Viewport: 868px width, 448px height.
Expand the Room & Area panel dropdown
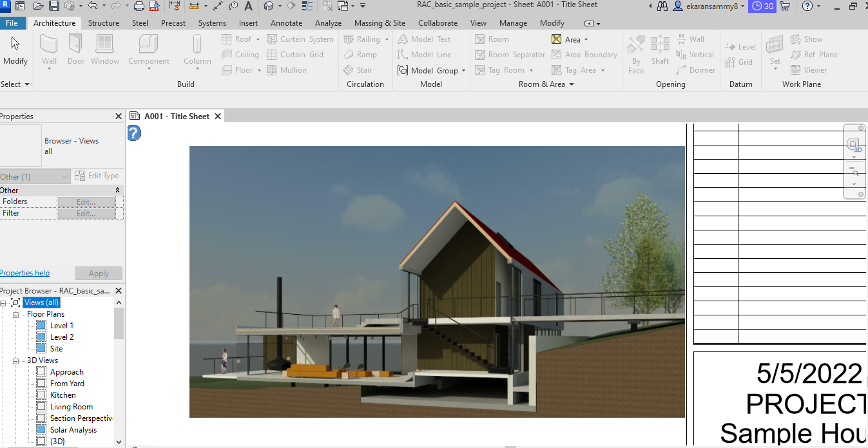coord(572,84)
